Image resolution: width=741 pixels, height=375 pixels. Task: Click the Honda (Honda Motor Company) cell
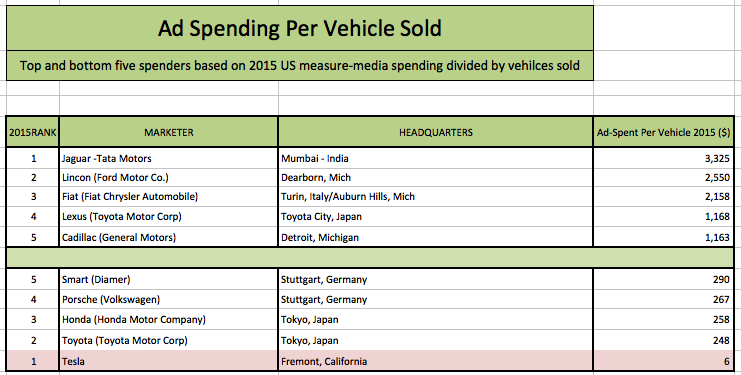pos(169,319)
